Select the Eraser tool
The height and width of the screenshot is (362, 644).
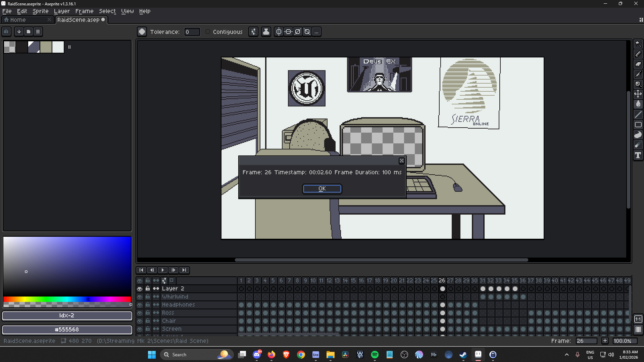coord(638,64)
